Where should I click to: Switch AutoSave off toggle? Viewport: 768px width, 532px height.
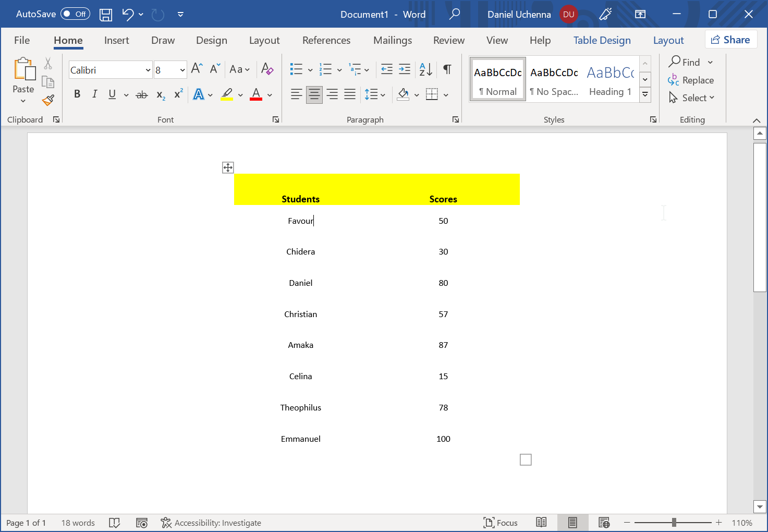tap(75, 14)
